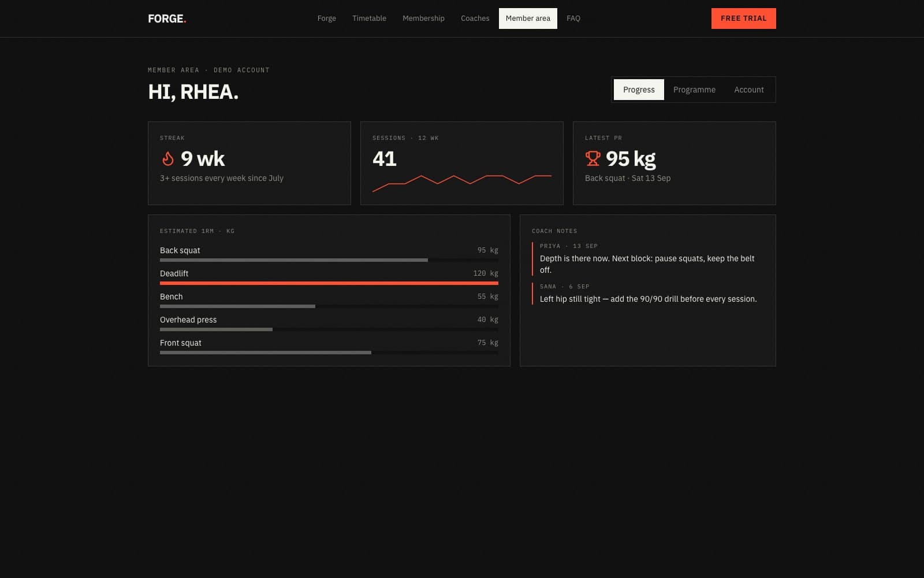Viewport: 924px width, 578px height.
Task: Click the "SESSIONS · 12 WK" card label
Action: point(405,138)
